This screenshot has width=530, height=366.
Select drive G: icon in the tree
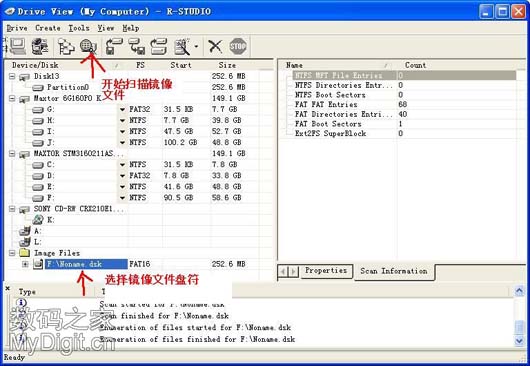pos(38,109)
